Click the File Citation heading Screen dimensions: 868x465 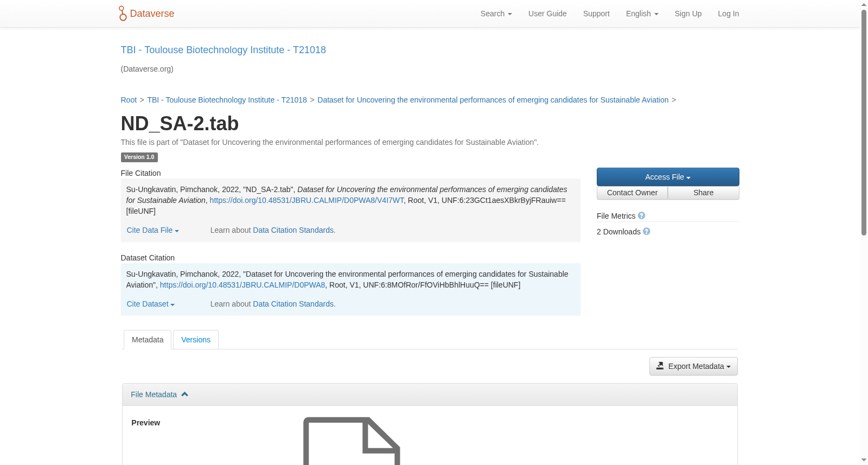[x=141, y=173]
